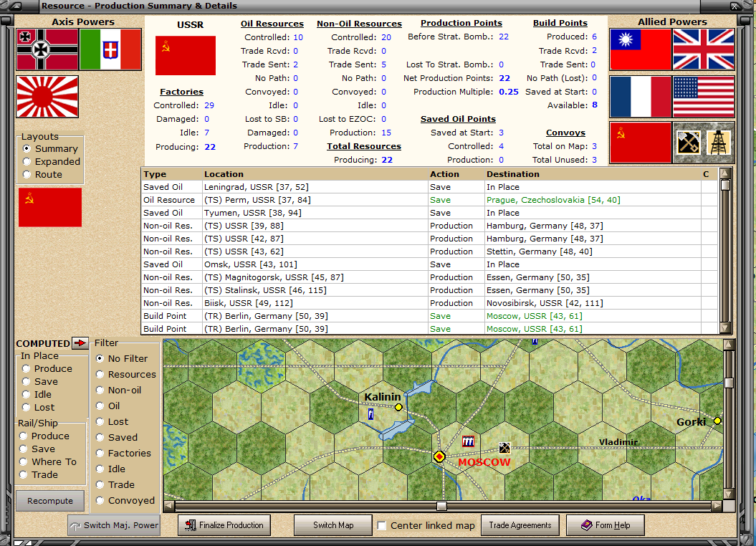
Task: Open Form Help
Action: click(x=605, y=525)
